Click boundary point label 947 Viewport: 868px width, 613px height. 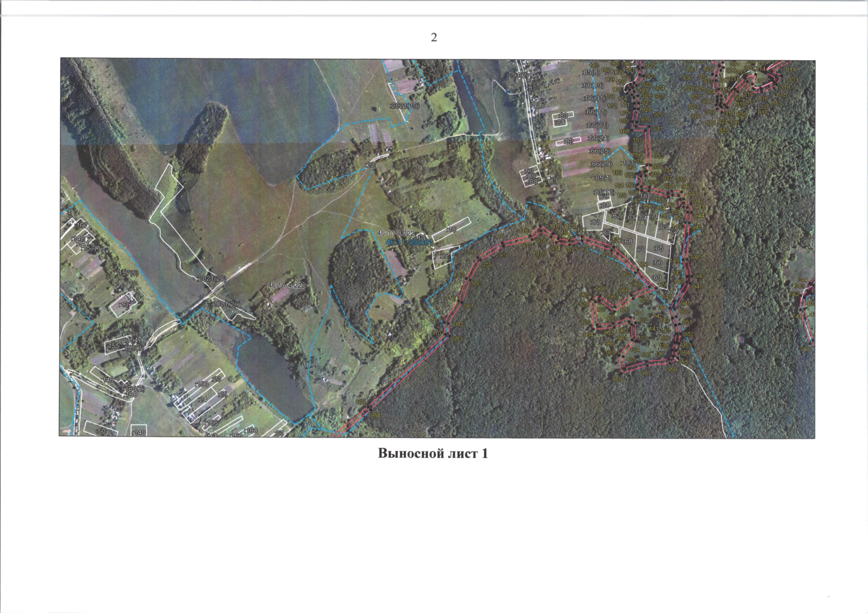coord(700,276)
